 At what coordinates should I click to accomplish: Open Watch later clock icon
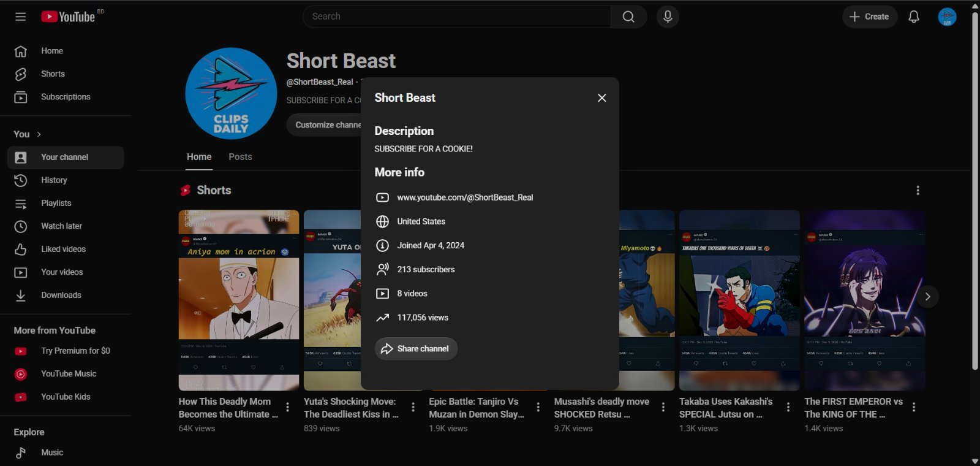(21, 226)
